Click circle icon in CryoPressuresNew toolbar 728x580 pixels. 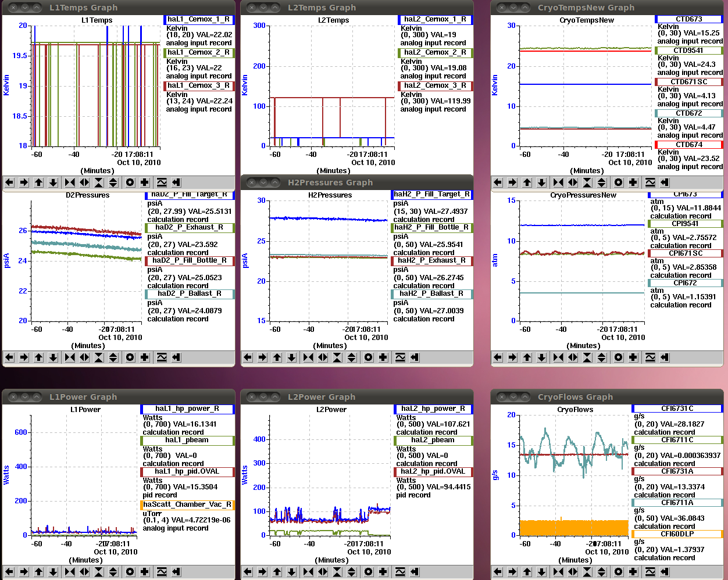coord(619,357)
